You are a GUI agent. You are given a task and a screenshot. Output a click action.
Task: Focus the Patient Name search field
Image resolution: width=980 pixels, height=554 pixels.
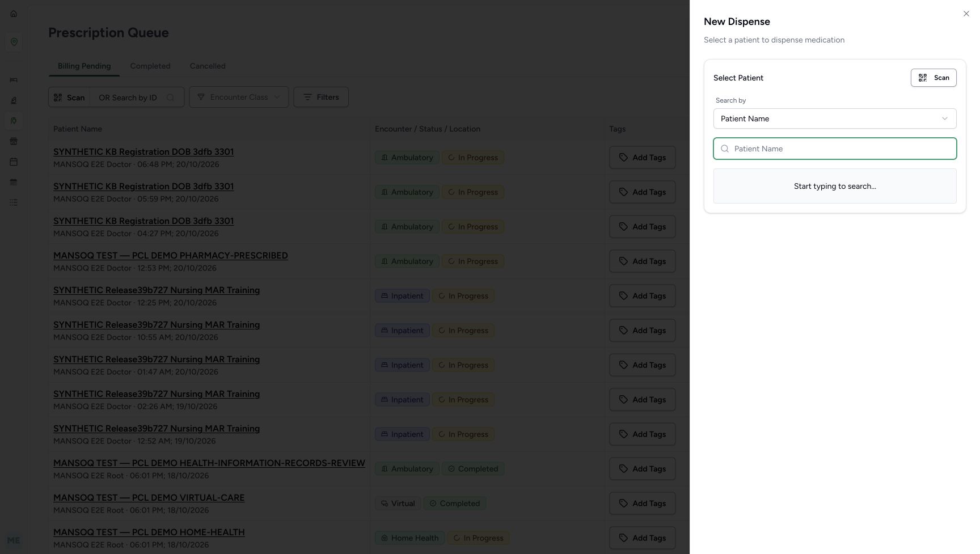pos(834,149)
